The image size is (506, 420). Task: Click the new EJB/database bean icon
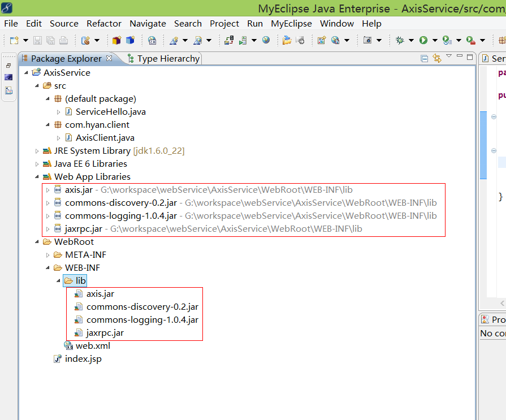(x=85, y=40)
